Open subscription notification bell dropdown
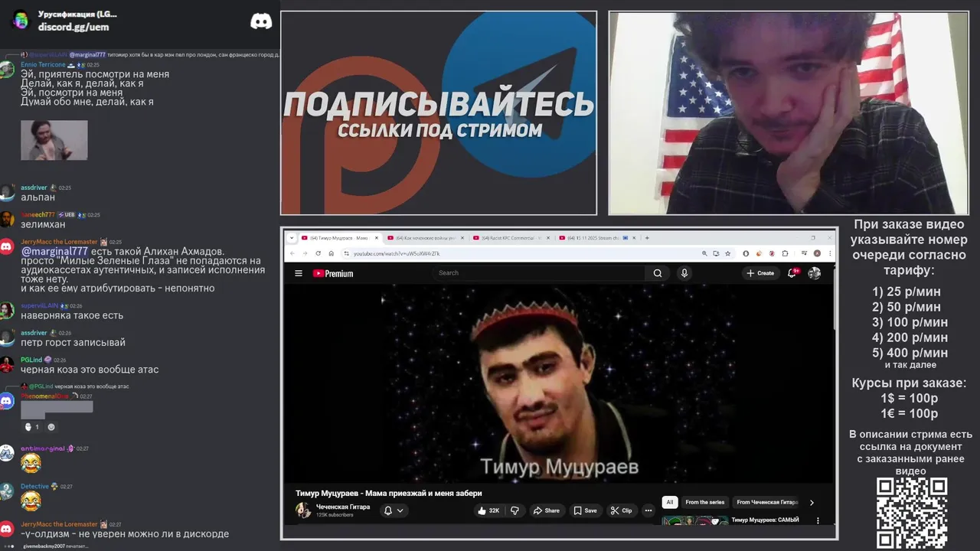 (394, 510)
